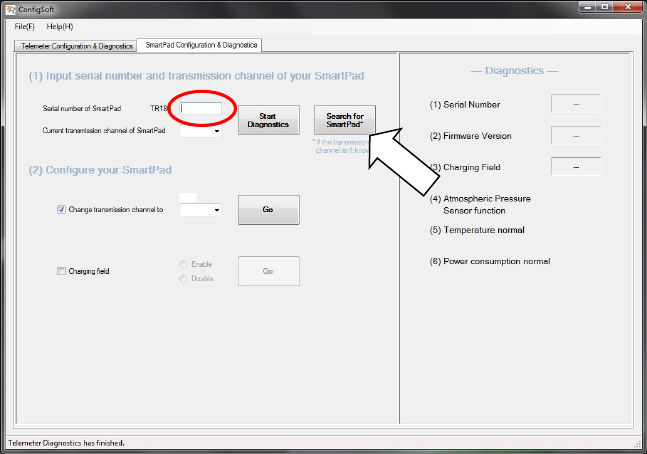Screen dimensions: 647x454
Task: Open the Change transmission channel to dropdown
Action: [x=217, y=210]
